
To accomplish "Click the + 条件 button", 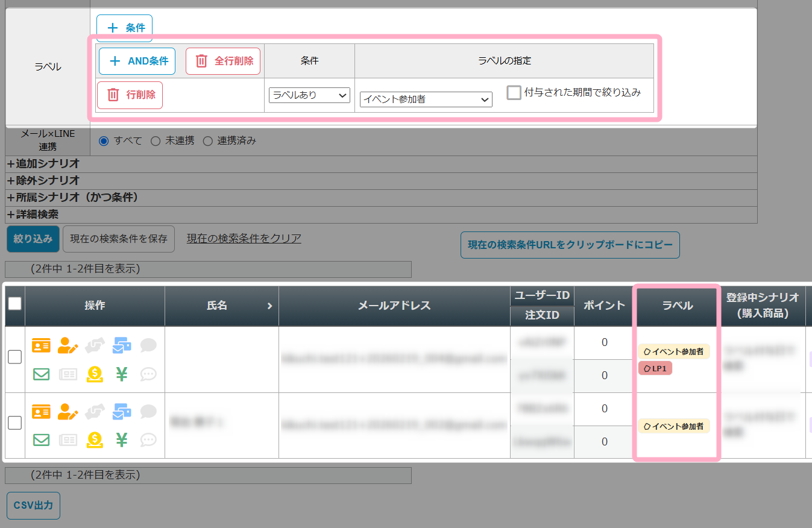I will (x=125, y=28).
